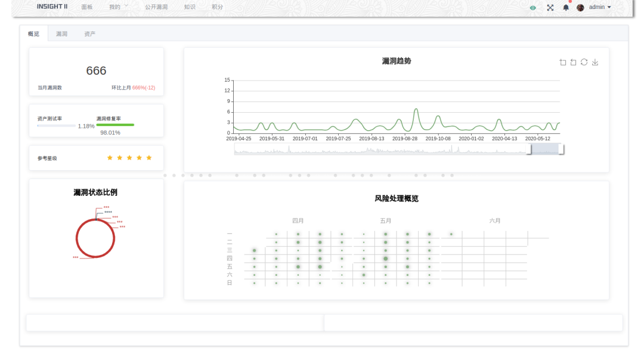644x357 pixels.
Task: Click the first star in 参考星级
Action: click(110, 158)
